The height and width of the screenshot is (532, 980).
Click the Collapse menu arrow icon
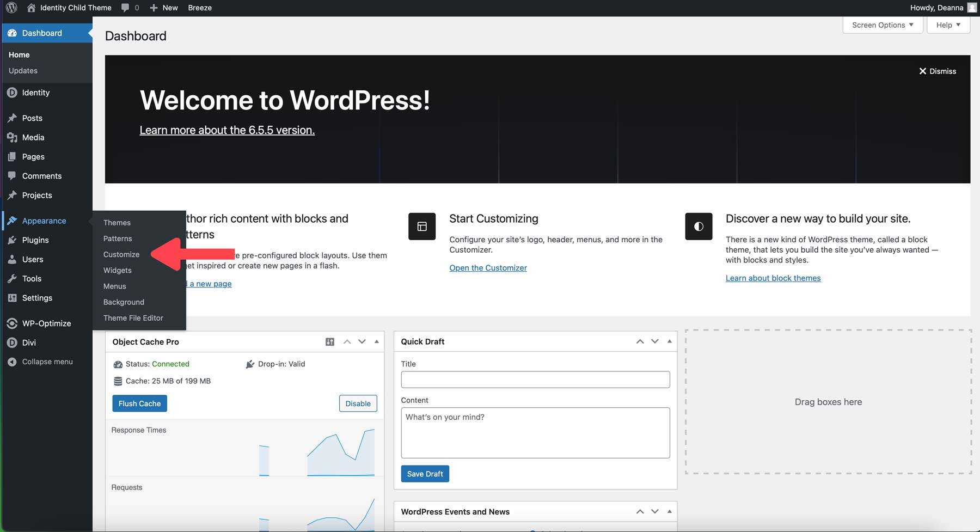12,362
